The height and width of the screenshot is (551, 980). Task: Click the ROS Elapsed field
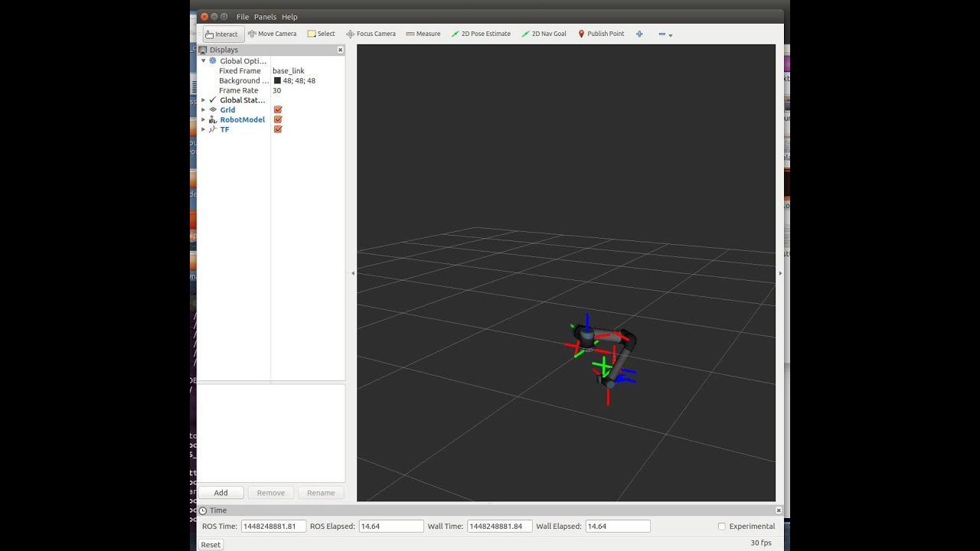[390, 527]
